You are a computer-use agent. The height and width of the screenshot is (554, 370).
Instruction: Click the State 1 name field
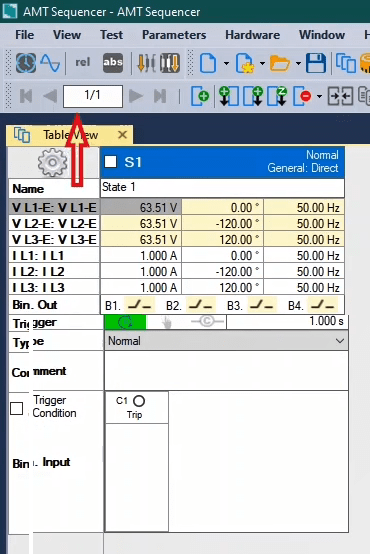[222, 187]
